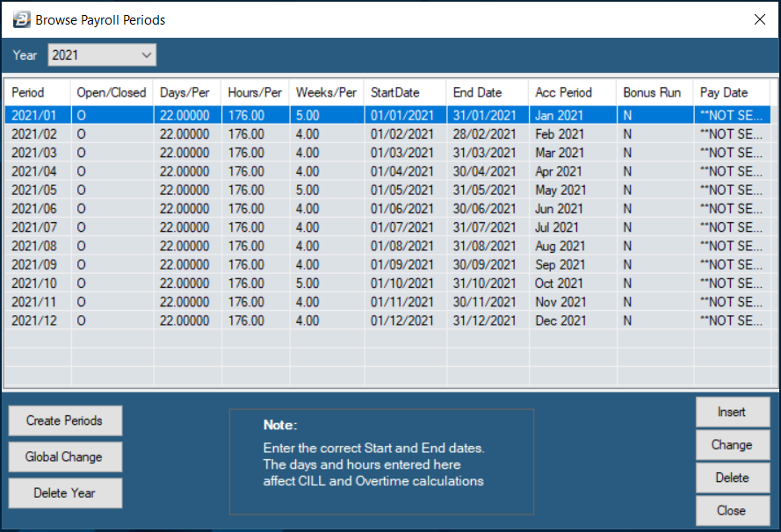Click Acc Period cell Aug 2021

[x=560, y=246]
